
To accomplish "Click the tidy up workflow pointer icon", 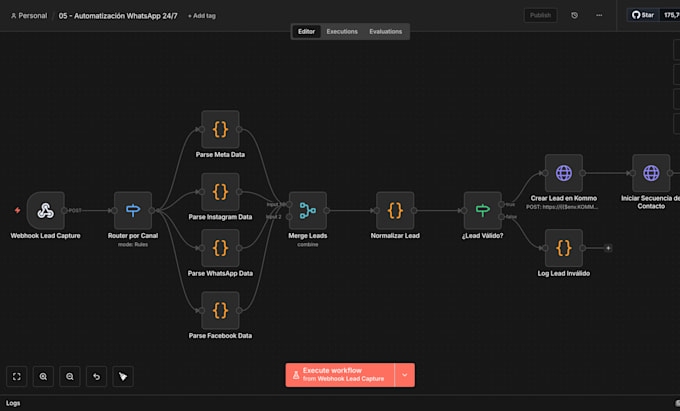I will (123, 376).
